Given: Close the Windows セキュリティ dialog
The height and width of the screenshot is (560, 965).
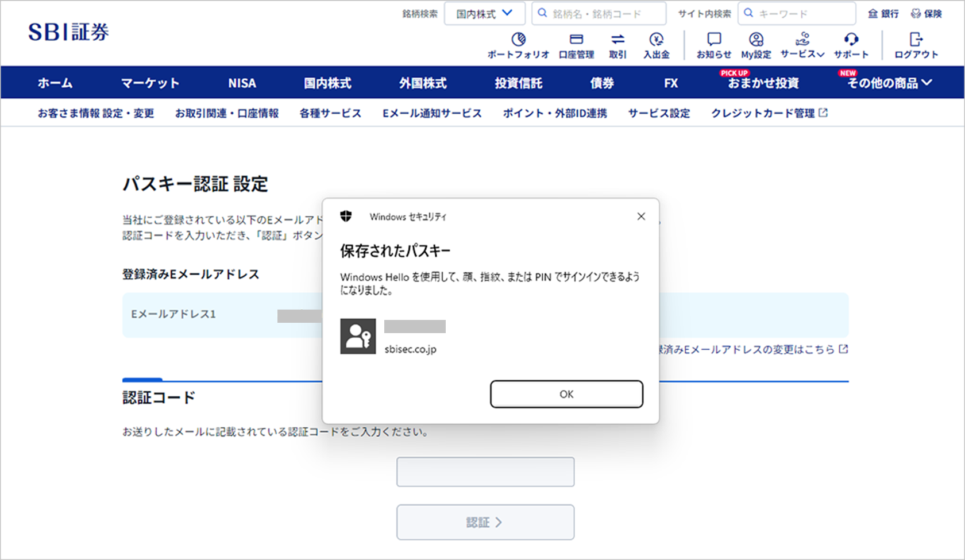Looking at the screenshot, I should (641, 217).
